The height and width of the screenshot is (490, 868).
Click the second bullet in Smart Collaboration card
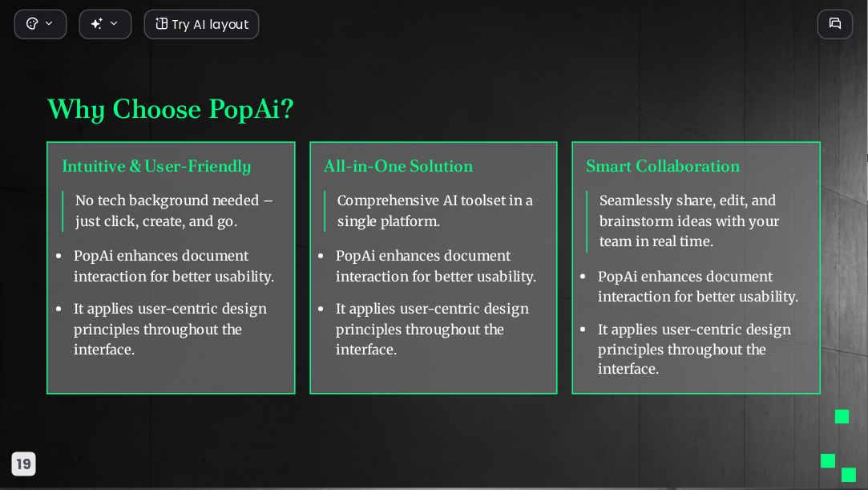coord(694,350)
